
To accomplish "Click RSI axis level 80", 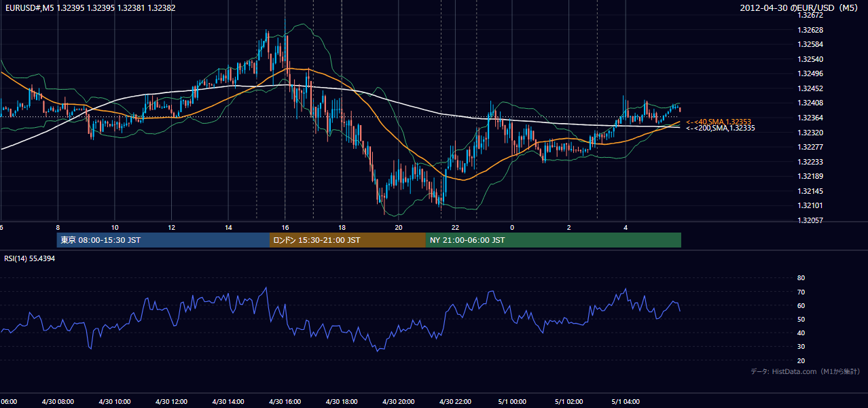I will (x=801, y=278).
